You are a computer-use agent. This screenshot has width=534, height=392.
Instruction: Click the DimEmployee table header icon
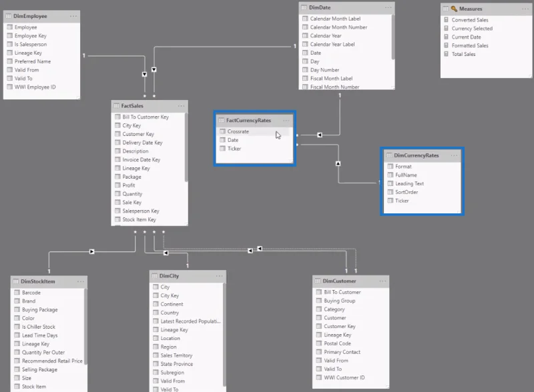[8, 16]
